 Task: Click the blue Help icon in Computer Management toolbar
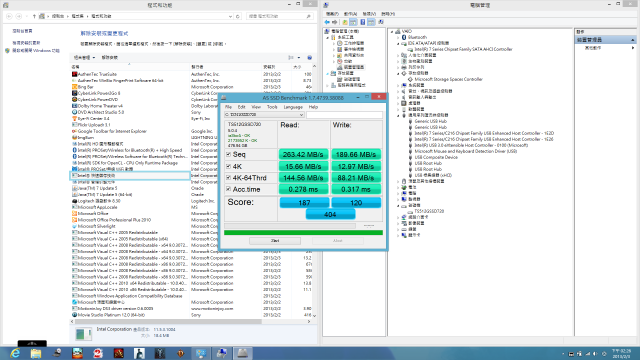click(x=362, y=22)
